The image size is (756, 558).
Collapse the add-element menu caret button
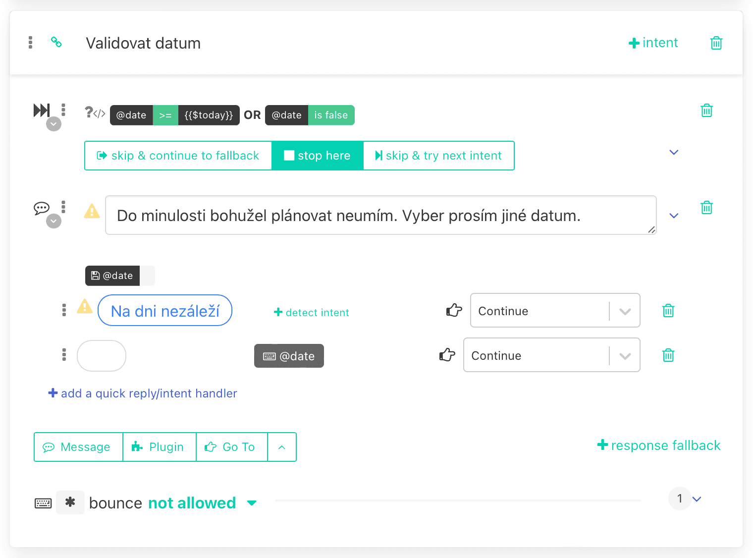pyautogui.click(x=282, y=447)
